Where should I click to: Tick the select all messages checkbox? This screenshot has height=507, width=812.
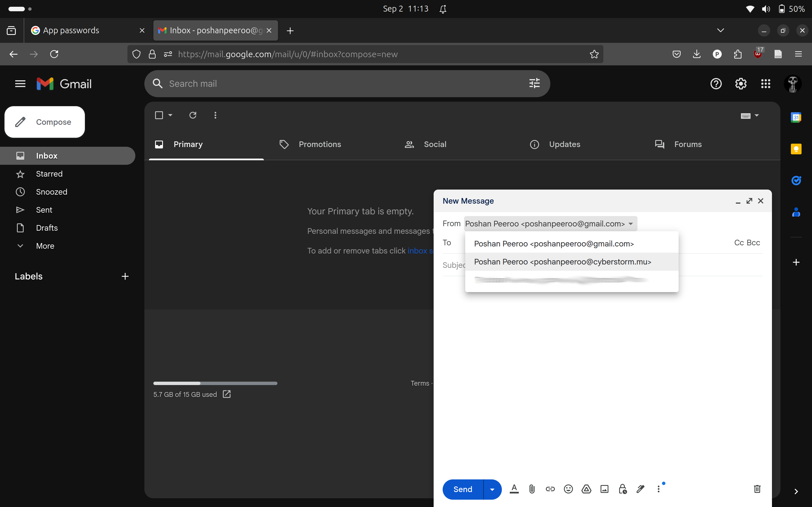pyautogui.click(x=159, y=115)
